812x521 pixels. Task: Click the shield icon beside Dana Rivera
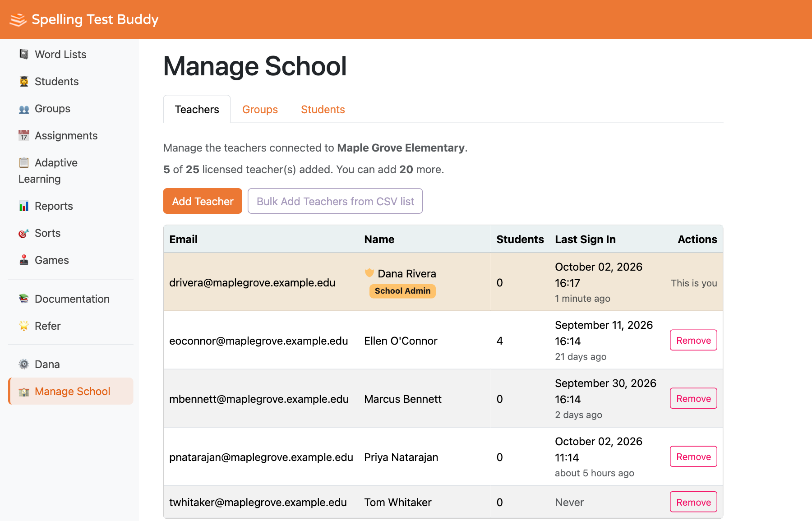(369, 273)
